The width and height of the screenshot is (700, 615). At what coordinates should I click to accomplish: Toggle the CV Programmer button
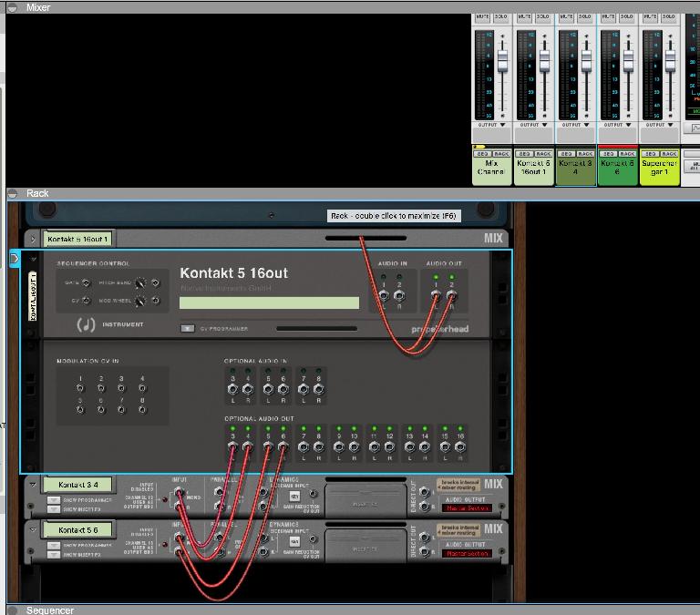click(188, 329)
